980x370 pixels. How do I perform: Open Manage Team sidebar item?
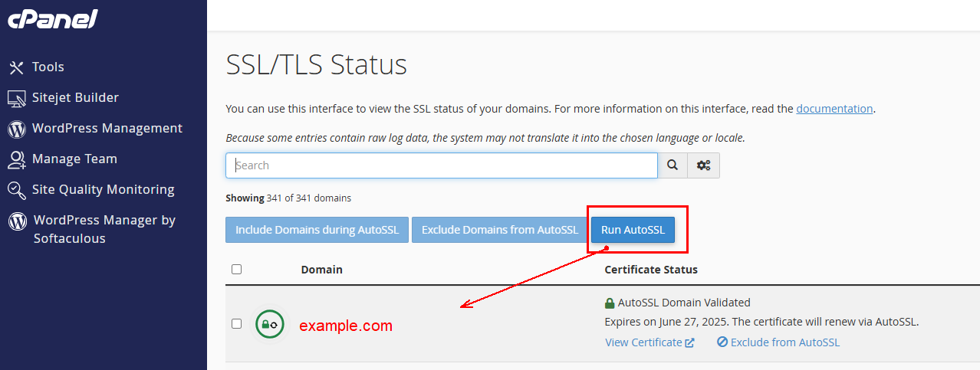[x=74, y=159]
